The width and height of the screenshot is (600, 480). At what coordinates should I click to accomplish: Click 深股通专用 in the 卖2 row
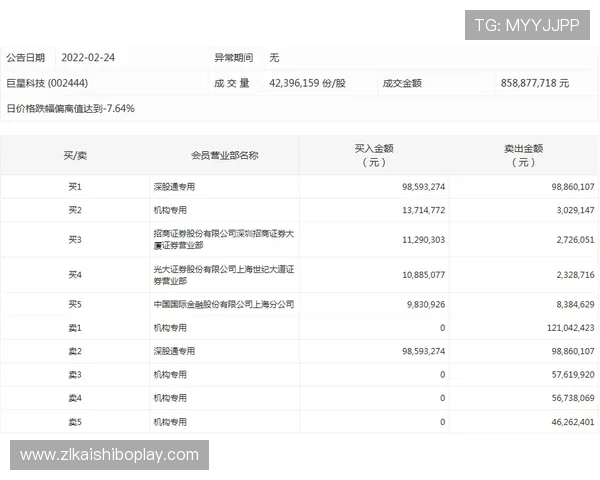(174, 351)
